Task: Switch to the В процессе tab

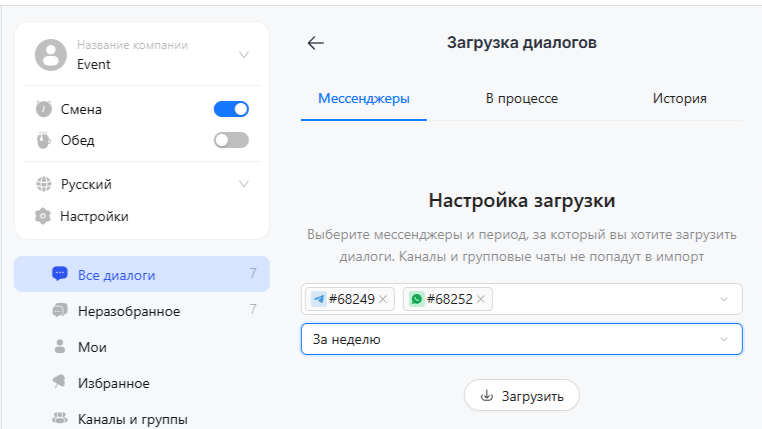Action: click(521, 98)
